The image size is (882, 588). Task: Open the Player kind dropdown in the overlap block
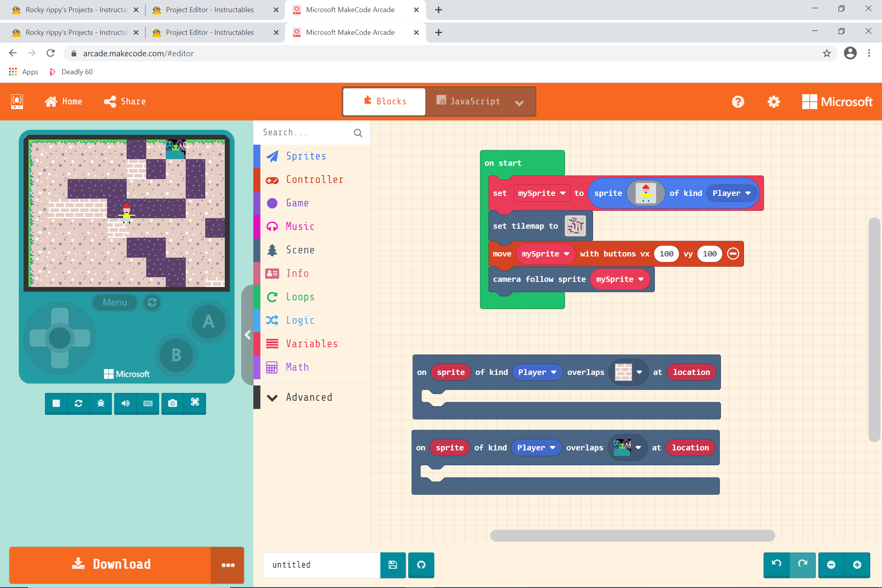point(537,372)
